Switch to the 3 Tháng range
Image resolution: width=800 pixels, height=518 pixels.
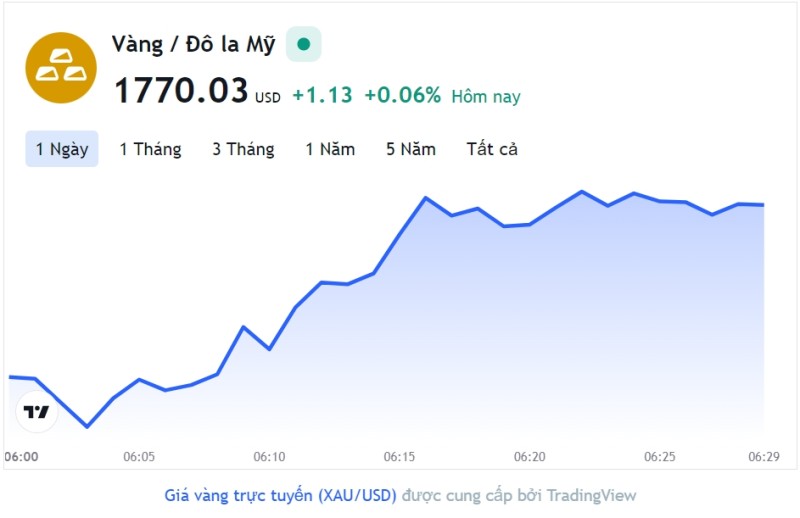pyautogui.click(x=243, y=149)
